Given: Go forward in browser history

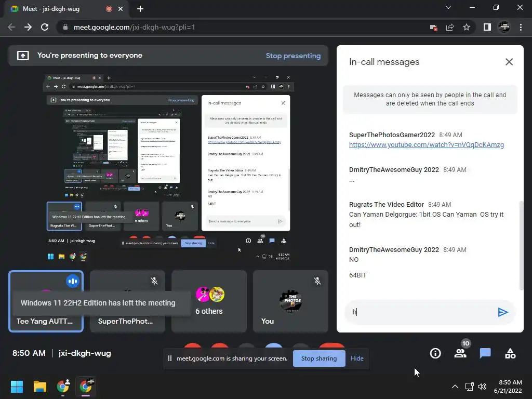Looking at the screenshot, I should click(28, 27).
